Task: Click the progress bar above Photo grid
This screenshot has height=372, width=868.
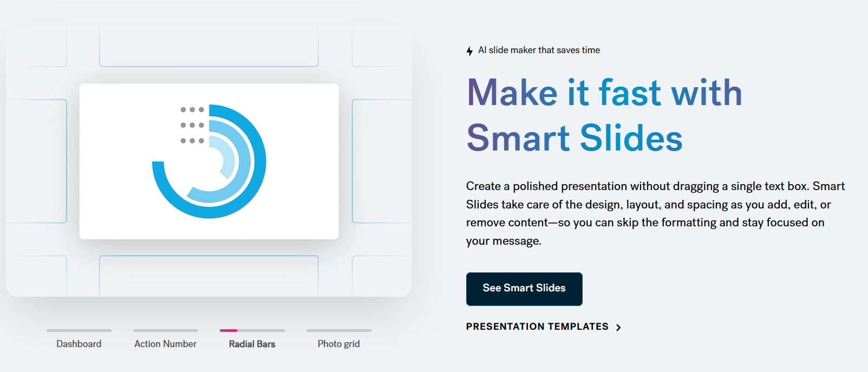Action: (339, 330)
